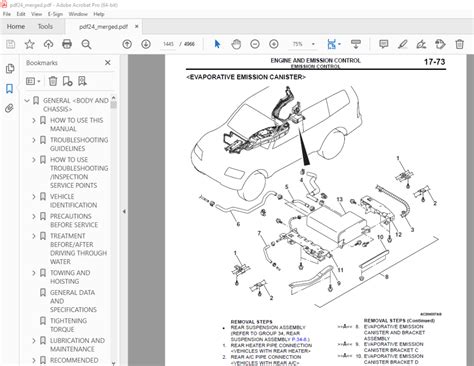
Task: Open the E-Sign menu
Action: pyautogui.click(x=55, y=14)
